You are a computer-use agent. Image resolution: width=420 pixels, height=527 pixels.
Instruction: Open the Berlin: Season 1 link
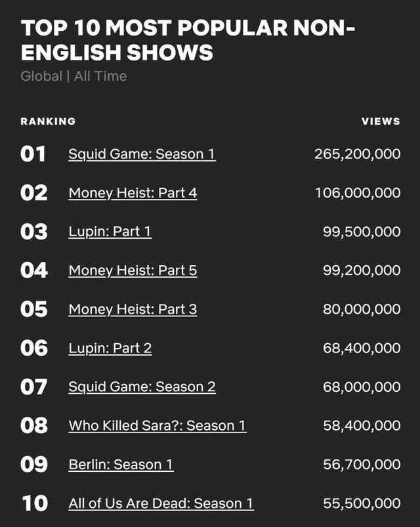tap(121, 465)
